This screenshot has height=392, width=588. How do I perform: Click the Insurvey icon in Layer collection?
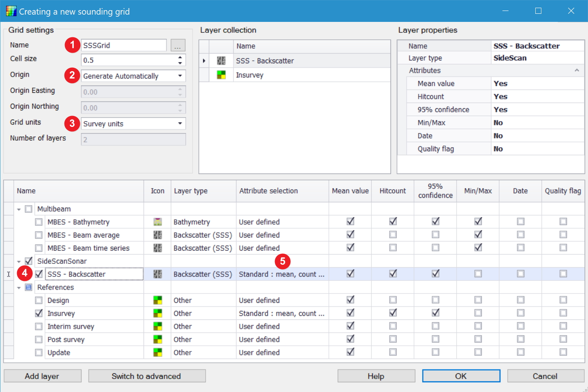coord(221,75)
